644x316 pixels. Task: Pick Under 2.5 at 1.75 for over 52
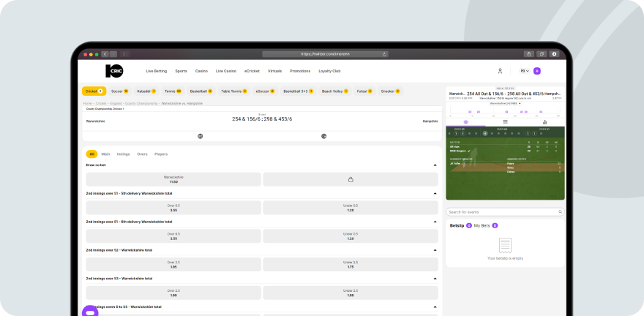(x=351, y=264)
